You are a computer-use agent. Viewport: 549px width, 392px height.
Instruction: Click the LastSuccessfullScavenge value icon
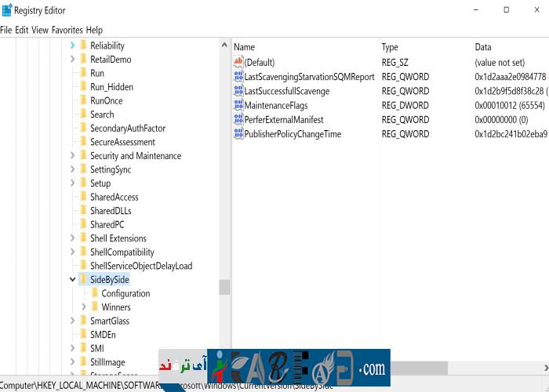(238, 91)
